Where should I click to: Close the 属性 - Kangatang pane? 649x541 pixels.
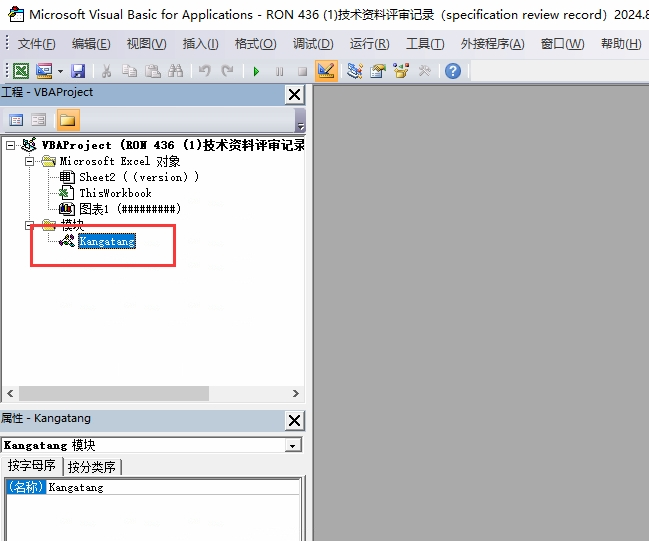point(294,421)
